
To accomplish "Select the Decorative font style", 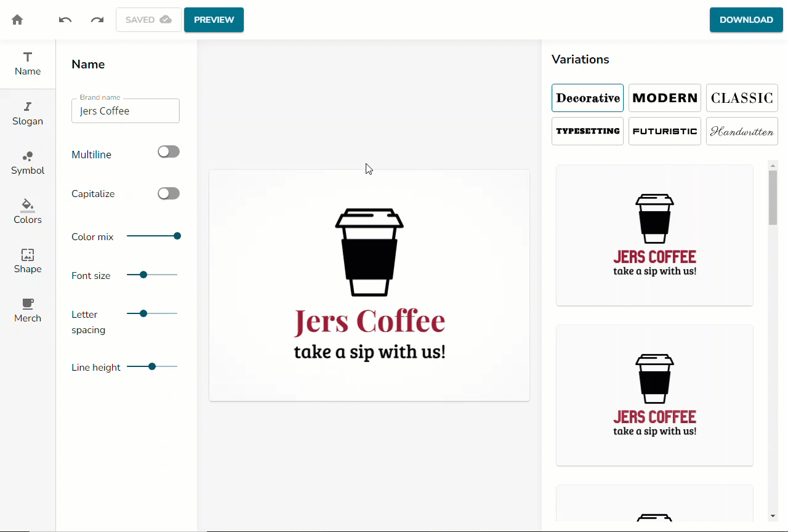I will point(587,98).
